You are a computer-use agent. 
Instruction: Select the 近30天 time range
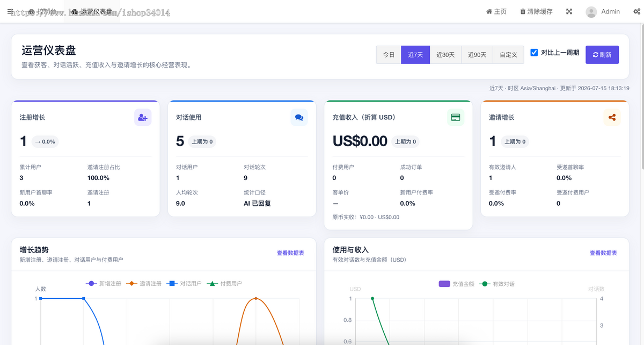(445, 55)
